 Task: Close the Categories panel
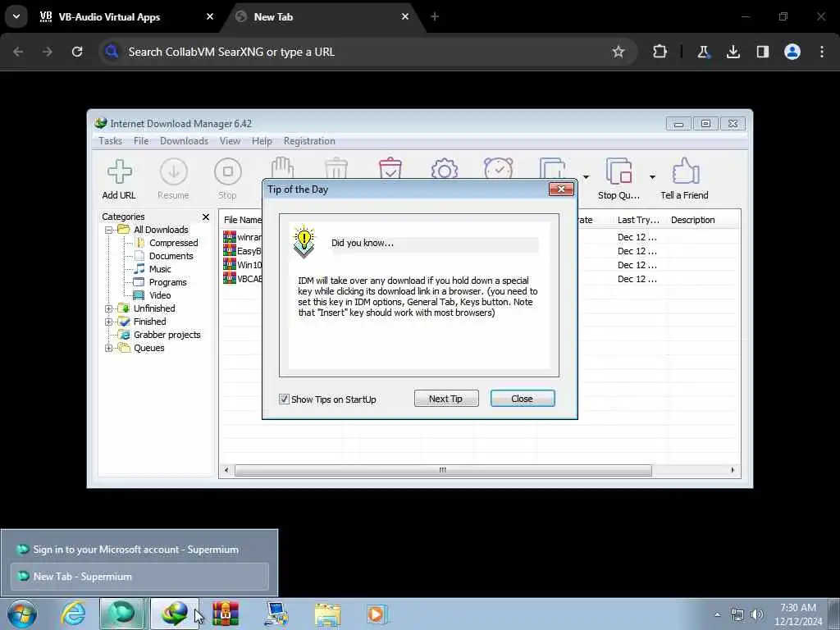pos(206,217)
